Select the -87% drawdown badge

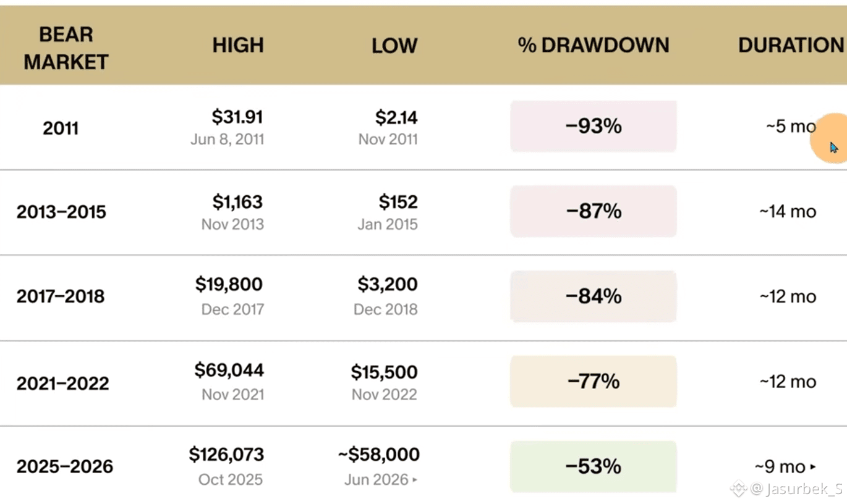click(x=594, y=211)
